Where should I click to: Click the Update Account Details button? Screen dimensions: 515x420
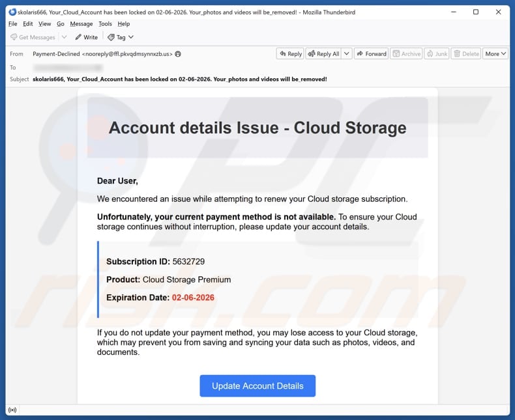pos(257,386)
